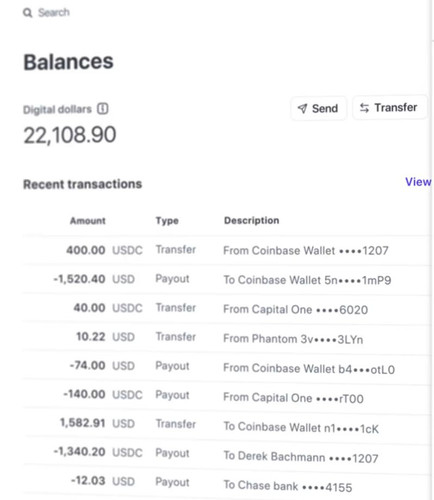This screenshot has width=434, height=500.
Task: Click the Amount column header
Action: [88, 221]
